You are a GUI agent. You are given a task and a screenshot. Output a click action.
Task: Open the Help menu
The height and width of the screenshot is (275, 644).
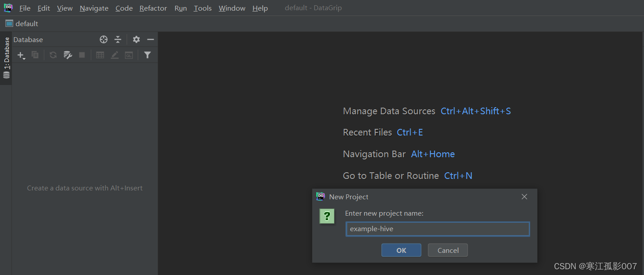(x=260, y=8)
